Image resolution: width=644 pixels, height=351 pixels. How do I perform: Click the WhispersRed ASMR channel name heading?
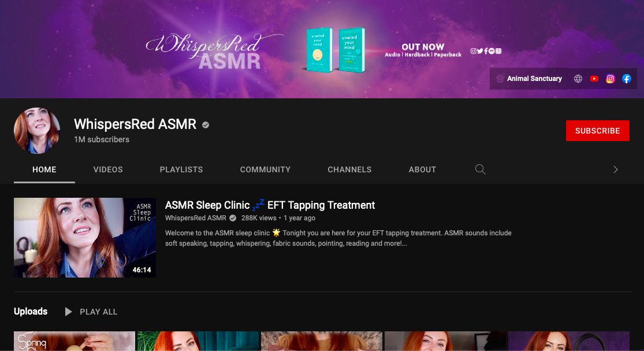point(135,124)
